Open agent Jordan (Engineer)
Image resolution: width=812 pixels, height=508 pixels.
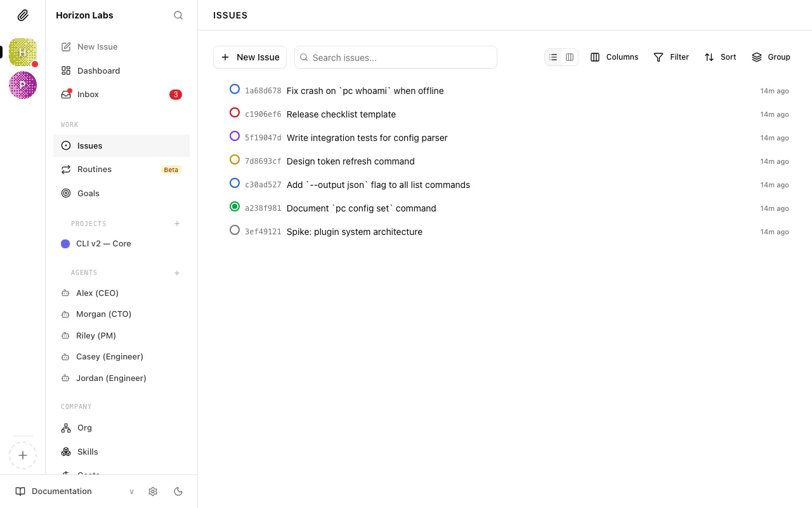[121, 378]
